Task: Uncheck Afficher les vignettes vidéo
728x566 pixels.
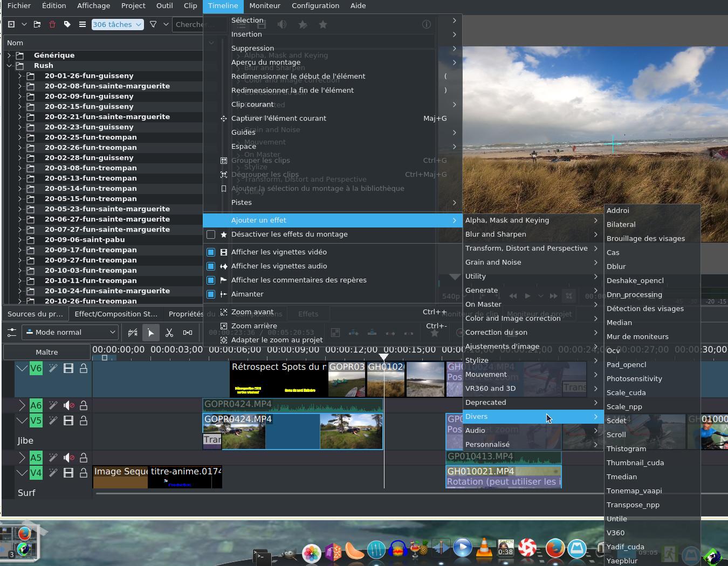Action: point(211,252)
